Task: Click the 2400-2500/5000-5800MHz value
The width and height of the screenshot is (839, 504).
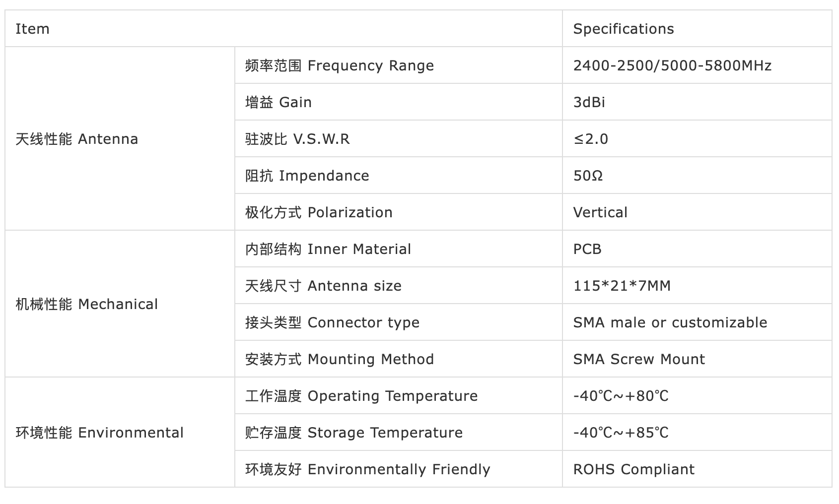Action: click(x=672, y=65)
